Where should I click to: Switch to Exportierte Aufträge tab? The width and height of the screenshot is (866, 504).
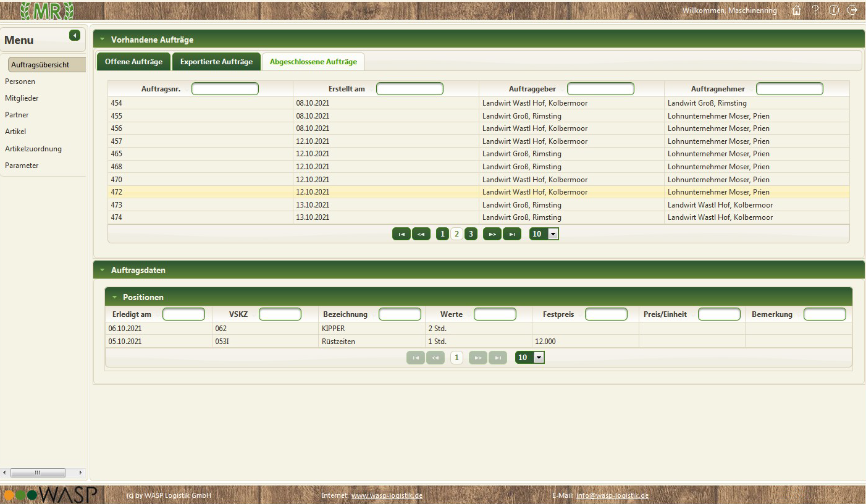[x=216, y=62]
